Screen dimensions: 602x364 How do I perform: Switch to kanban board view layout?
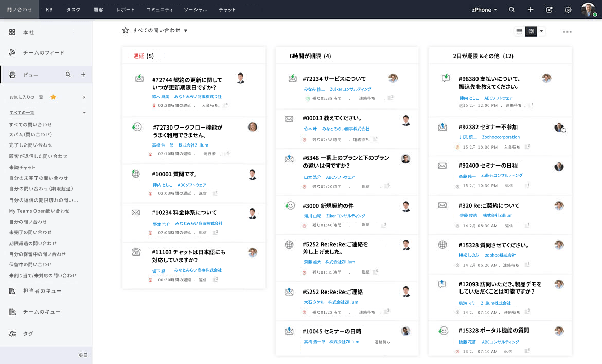[x=530, y=31]
